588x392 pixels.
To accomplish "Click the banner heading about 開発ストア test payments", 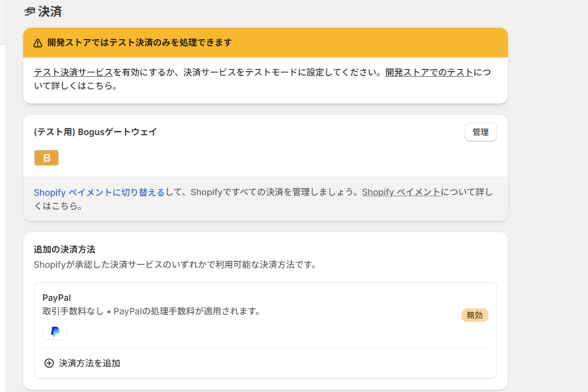I will tap(140, 43).
